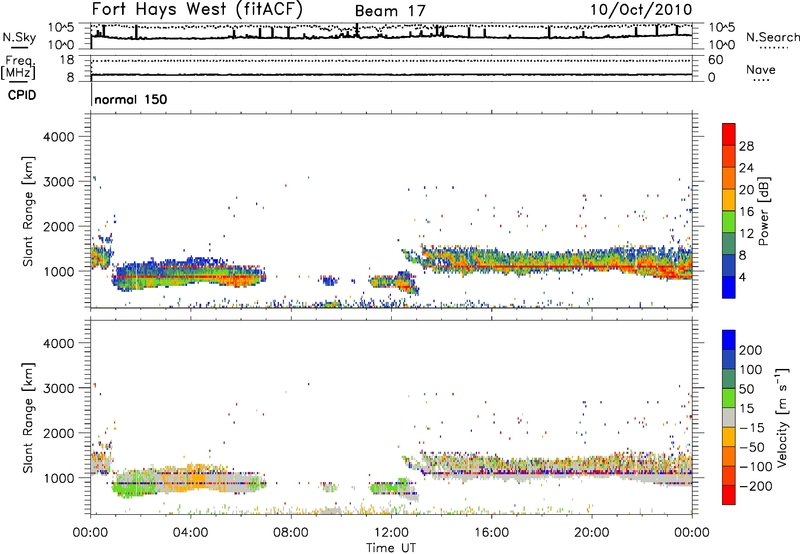This screenshot has height=554, width=800.
Task: Select the "100" velocity colorbar value
Action: (x=751, y=370)
